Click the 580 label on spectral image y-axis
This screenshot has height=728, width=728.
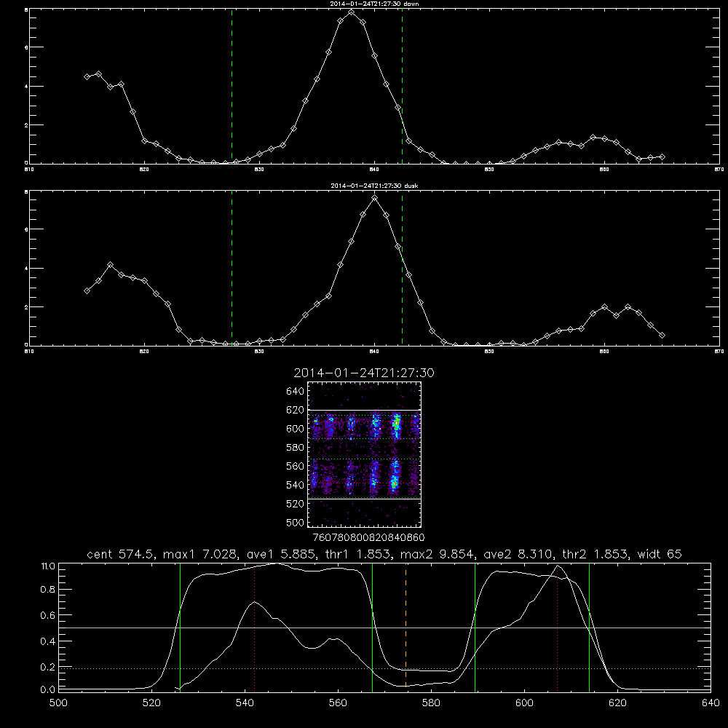[x=296, y=448]
